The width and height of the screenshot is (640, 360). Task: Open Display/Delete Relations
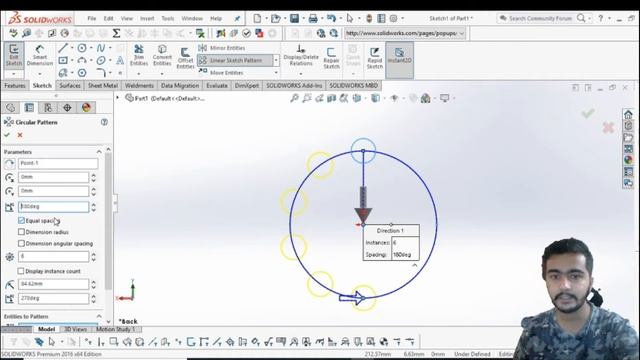coord(301,55)
